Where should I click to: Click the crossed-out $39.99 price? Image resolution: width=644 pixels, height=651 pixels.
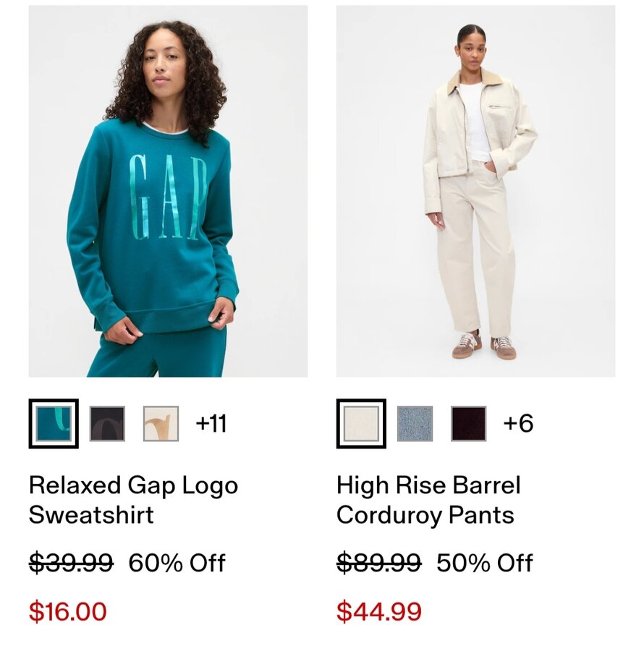click(x=71, y=563)
